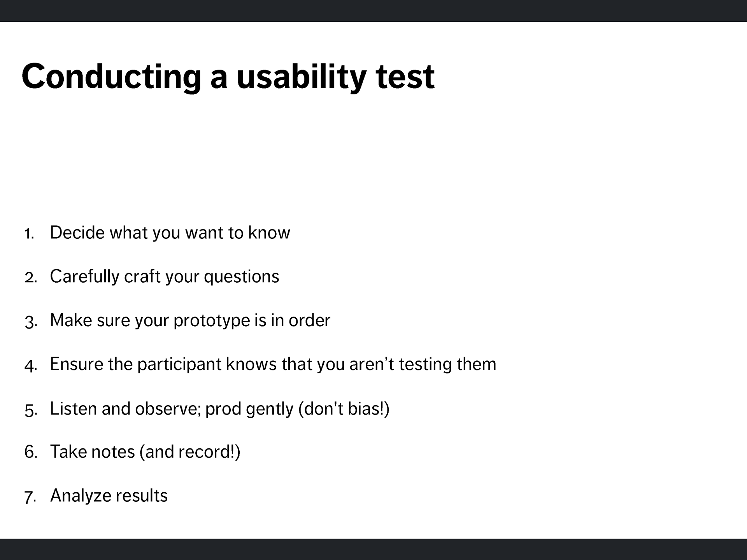Select 'Listen and observe; prod gently' line
747x560 pixels.
tap(220, 409)
